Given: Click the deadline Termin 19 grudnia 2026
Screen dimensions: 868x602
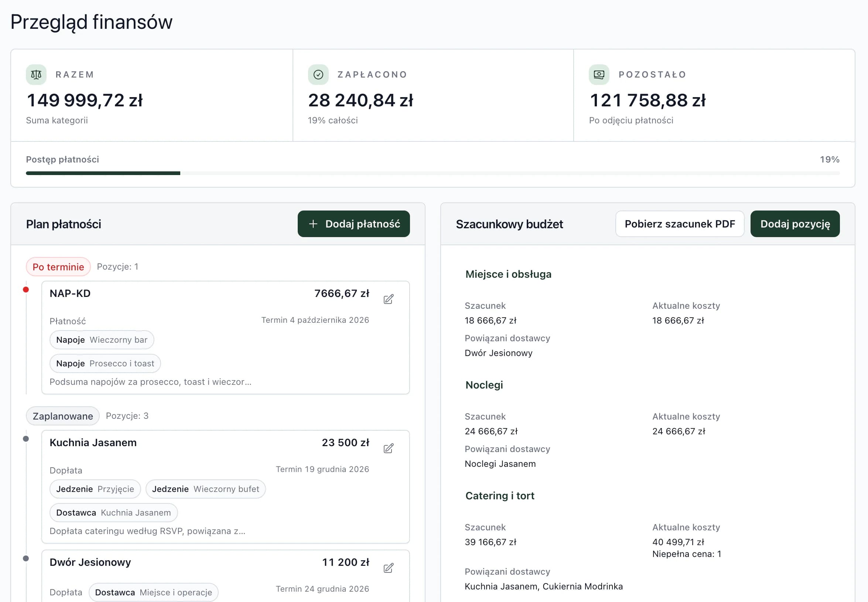Looking at the screenshot, I should [x=322, y=469].
